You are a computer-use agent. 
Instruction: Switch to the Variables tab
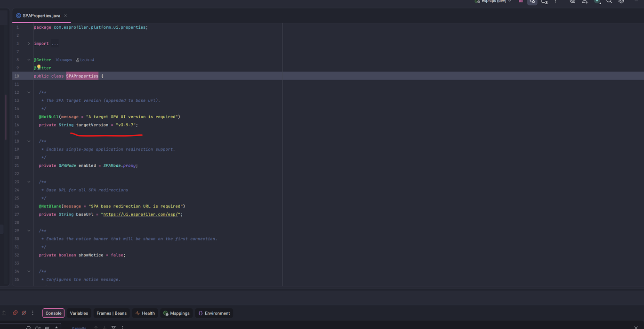79,313
